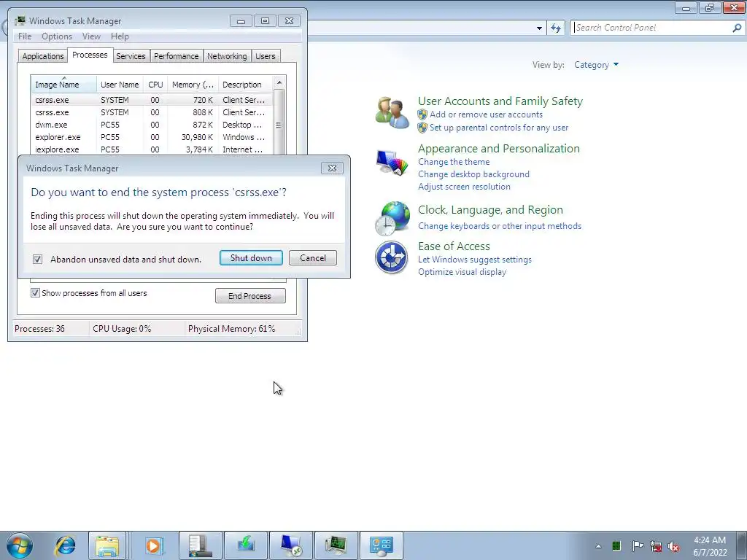Sort processes by Image Name column
Screen dimensions: 747x560
tap(63, 85)
